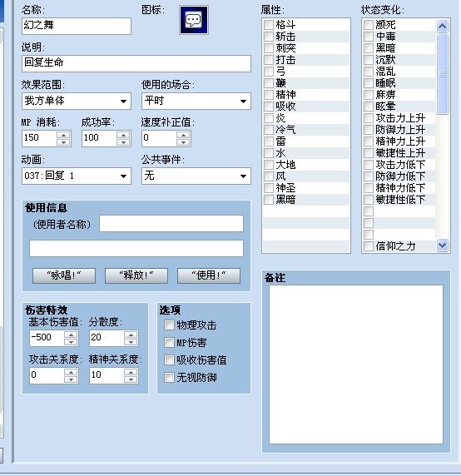
Task: Check the 水 attribute
Action: 269,152
